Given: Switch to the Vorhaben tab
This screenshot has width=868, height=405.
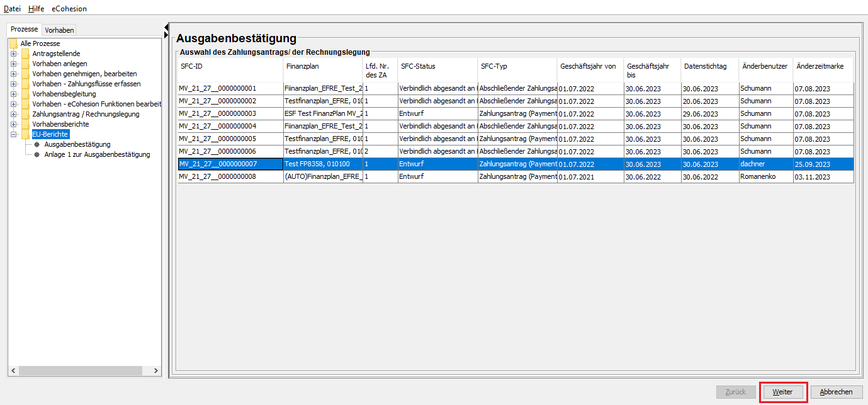Looking at the screenshot, I should coord(59,30).
